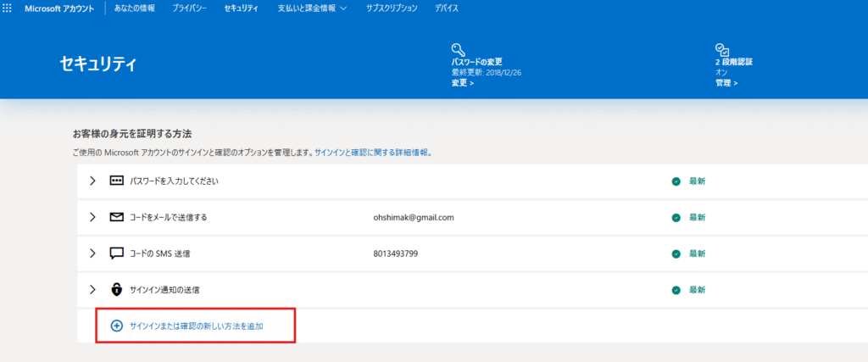Click サインインまたは確認の新しい方法を追加
The width and height of the screenshot is (868, 362).
196,326
